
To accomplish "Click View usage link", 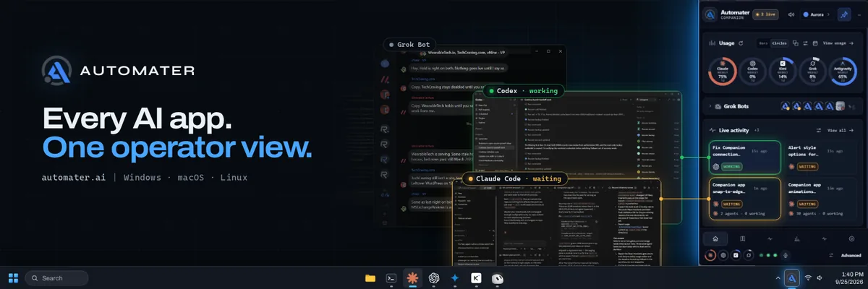I will pyautogui.click(x=838, y=43).
